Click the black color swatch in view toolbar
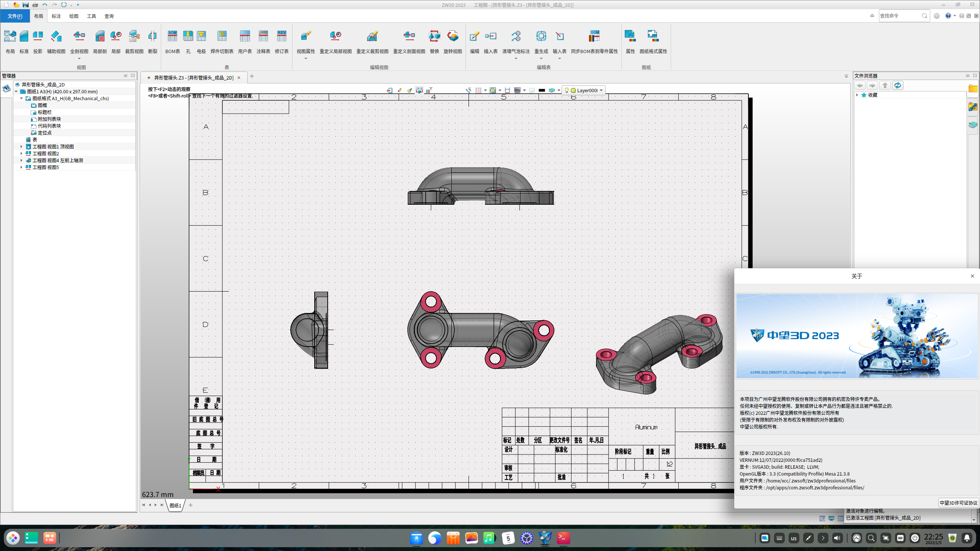 (542, 90)
